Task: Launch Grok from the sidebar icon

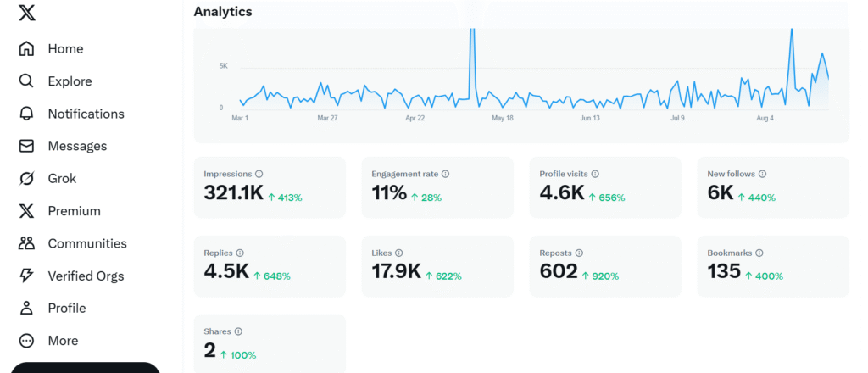Action: coord(27,179)
